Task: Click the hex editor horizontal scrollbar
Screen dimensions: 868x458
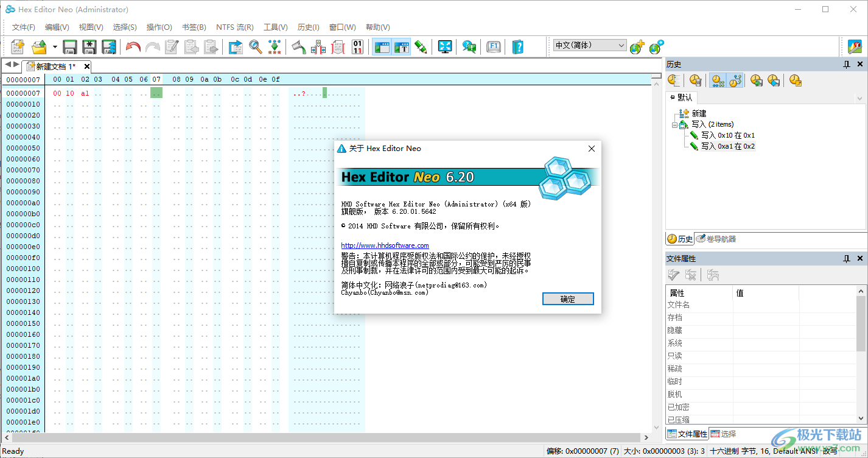Action: (x=327, y=437)
